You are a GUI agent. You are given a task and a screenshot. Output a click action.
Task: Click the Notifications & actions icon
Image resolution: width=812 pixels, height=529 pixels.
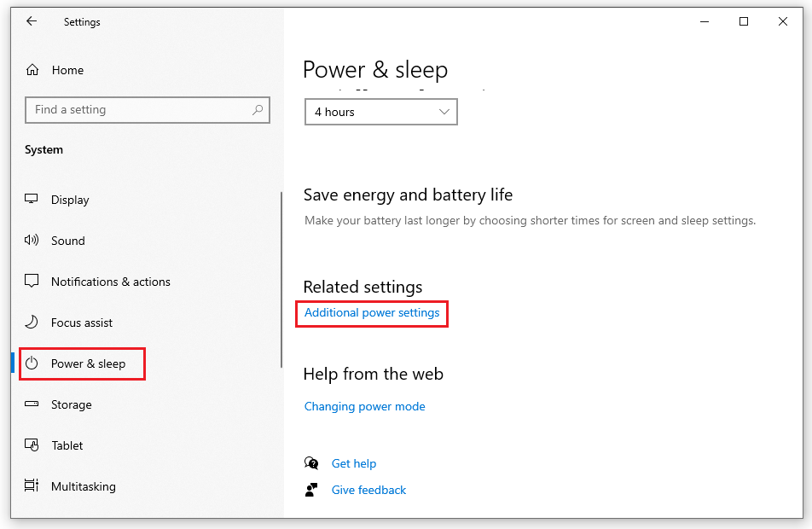tap(32, 282)
